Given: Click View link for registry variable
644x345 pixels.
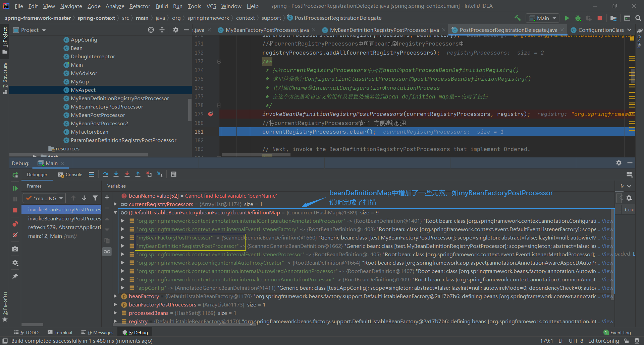Looking at the screenshot, I should 607,321.
